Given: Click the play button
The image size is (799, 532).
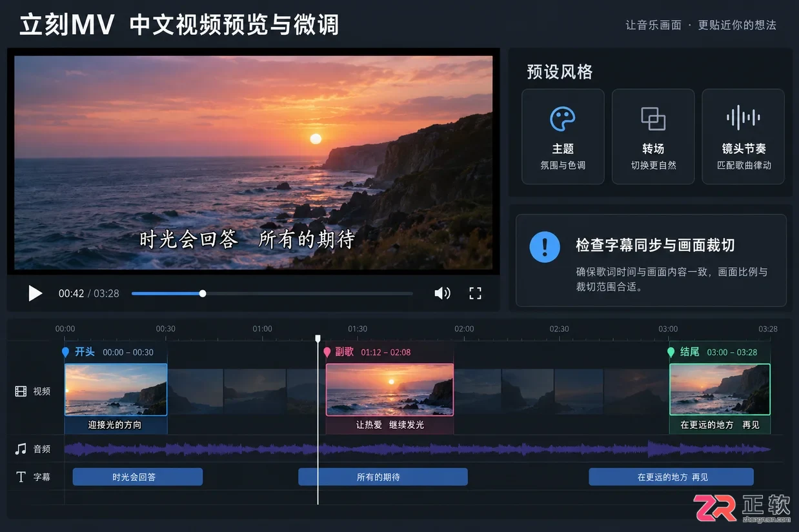Looking at the screenshot, I should (35, 293).
